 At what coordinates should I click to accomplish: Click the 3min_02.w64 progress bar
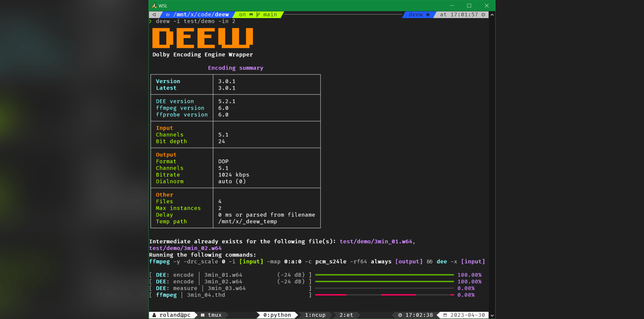(x=384, y=281)
